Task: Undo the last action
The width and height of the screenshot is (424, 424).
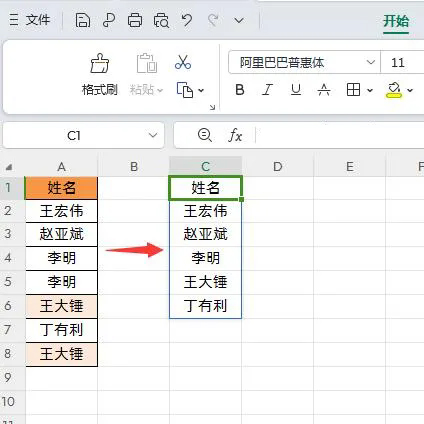Action: pyautogui.click(x=187, y=20)
